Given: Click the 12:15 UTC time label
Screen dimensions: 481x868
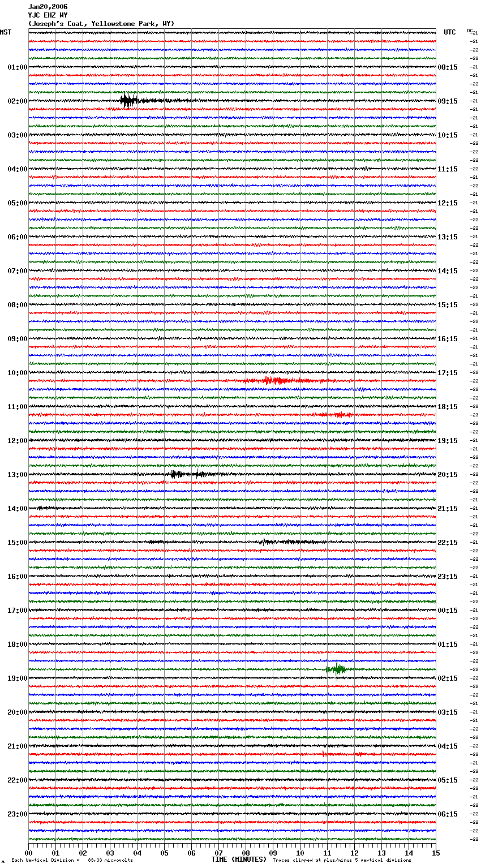Looking at the screenshot, I should 448,203.
